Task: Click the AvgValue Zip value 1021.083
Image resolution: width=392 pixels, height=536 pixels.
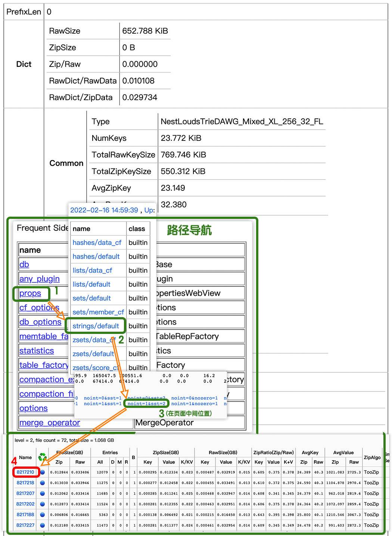Action: [x=335, y=472]
